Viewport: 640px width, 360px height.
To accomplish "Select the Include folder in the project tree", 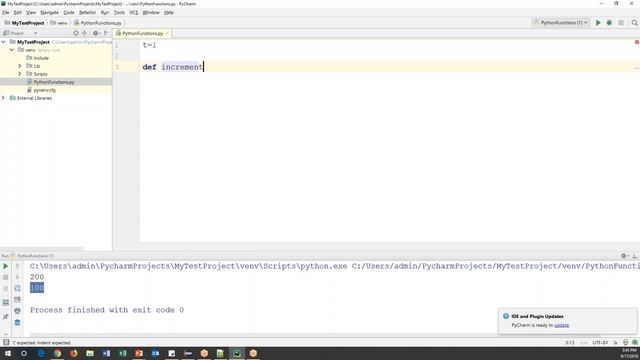I will point(38,58).
